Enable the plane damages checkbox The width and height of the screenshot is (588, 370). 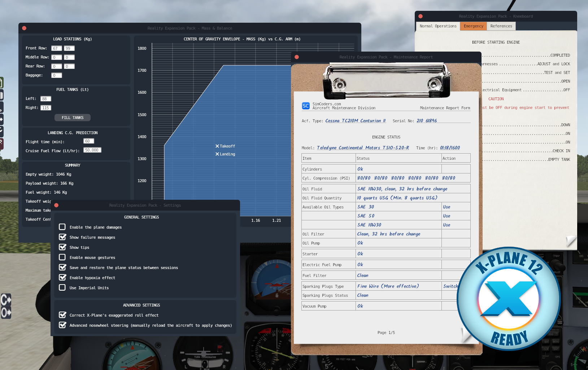pyautogui.click(x=62, y=227)
